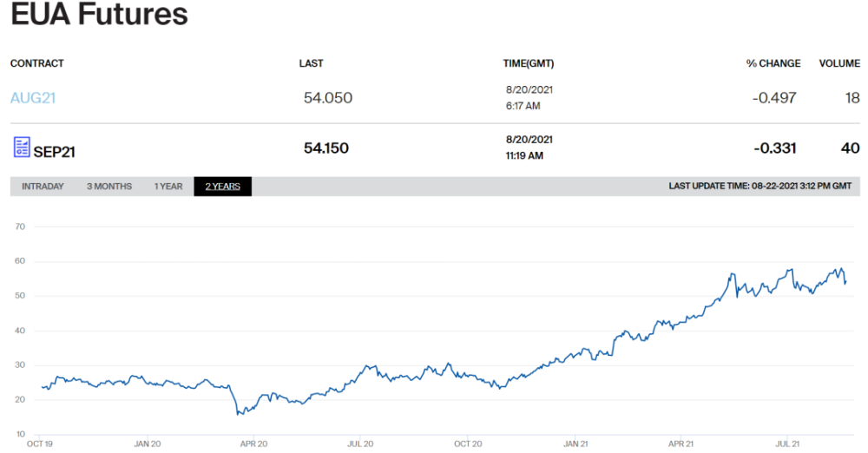The width and height of the screenshot is (868, 453).
Task: Click the OCT 20 x-axis label
Action: 468,444
